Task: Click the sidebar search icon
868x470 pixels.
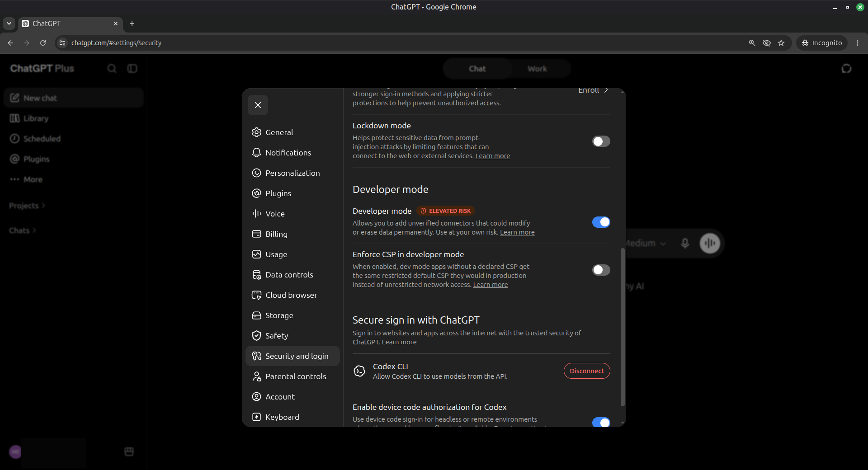Action: pos(112,69)
